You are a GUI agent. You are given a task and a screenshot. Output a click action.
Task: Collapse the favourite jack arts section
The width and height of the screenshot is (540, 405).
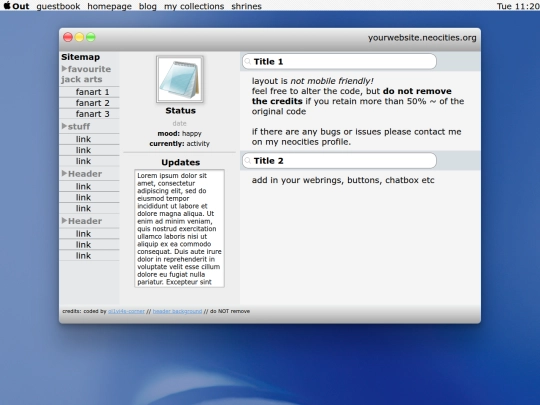pos(64,69)
